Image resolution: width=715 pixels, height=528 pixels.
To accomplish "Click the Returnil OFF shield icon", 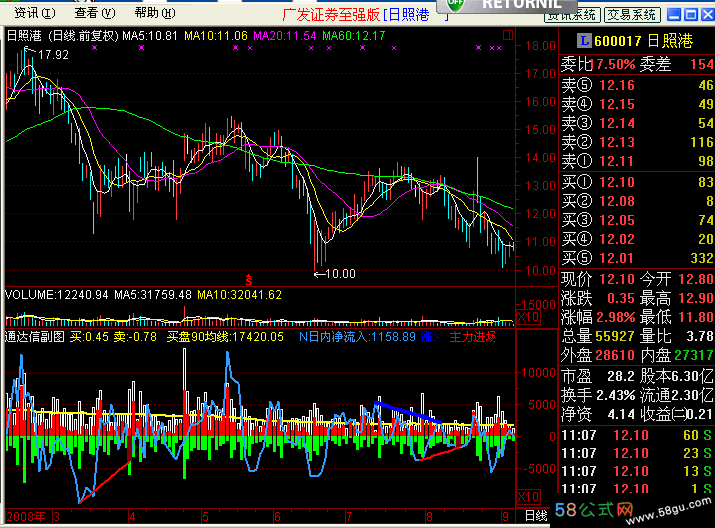I will click(455, 5).
